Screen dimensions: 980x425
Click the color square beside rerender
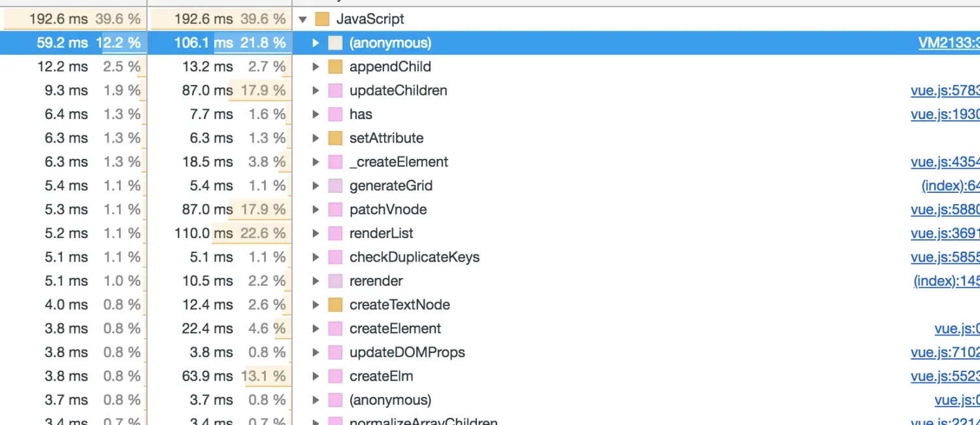tap(335, 281)
